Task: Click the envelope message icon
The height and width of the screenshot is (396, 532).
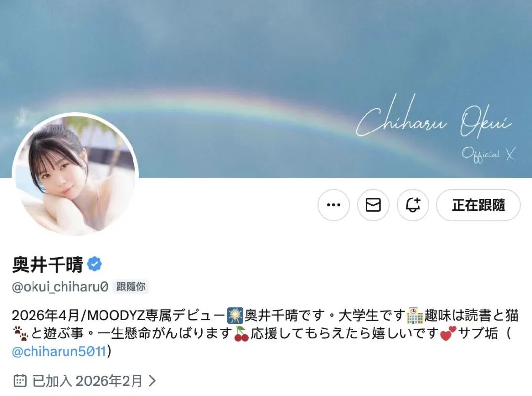Action: pyautogui.click(x=373, y=205)
